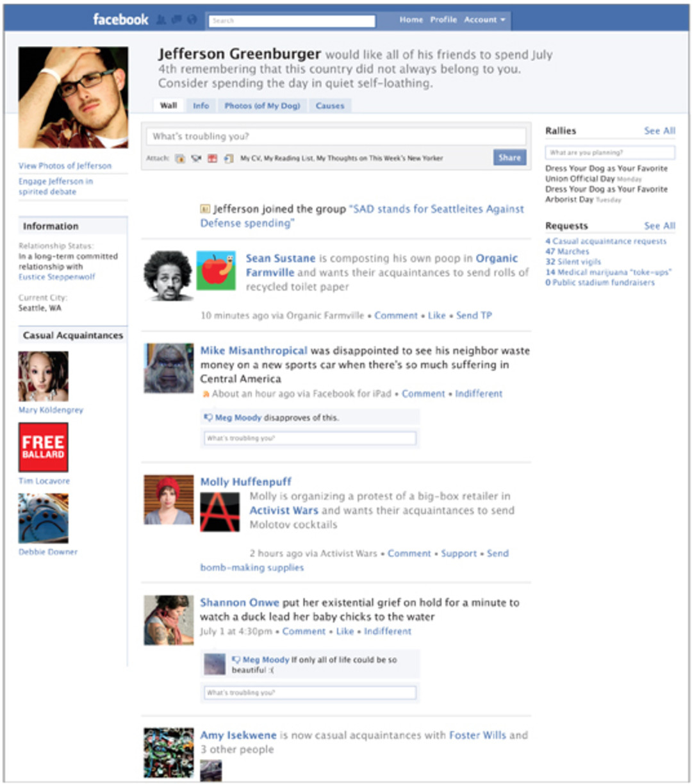Open Shannon Onwe's avatar photo
Image resolution: width=692 pixels, height=784 pixels.
(x=169, y=620)
